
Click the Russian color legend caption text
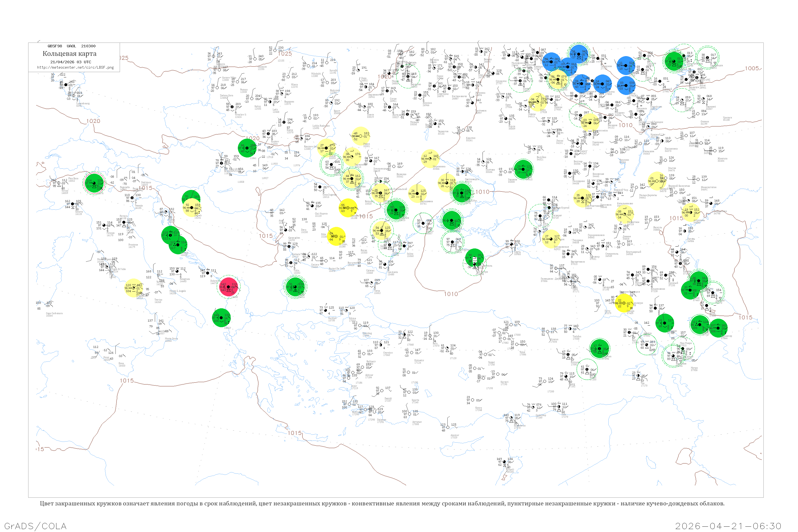(x=382, y=504)
